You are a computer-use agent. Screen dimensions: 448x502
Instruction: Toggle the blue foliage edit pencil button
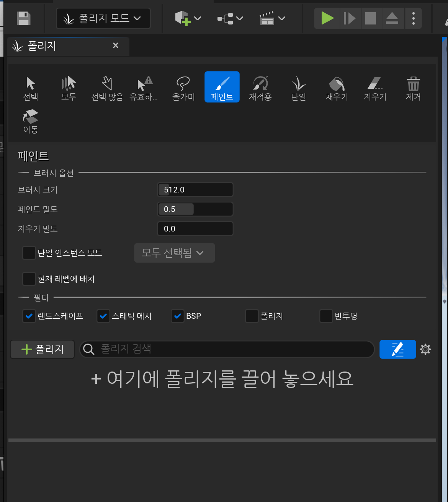point(398,349)
